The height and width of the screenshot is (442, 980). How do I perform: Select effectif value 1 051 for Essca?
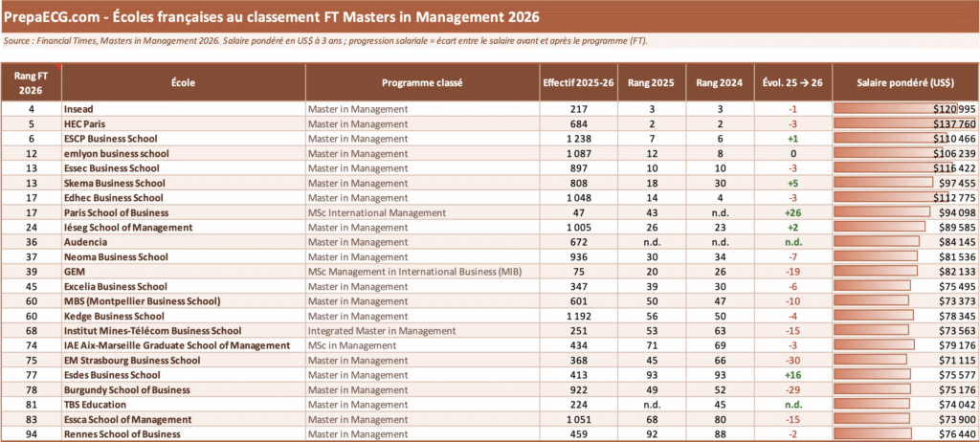[579, 419]
